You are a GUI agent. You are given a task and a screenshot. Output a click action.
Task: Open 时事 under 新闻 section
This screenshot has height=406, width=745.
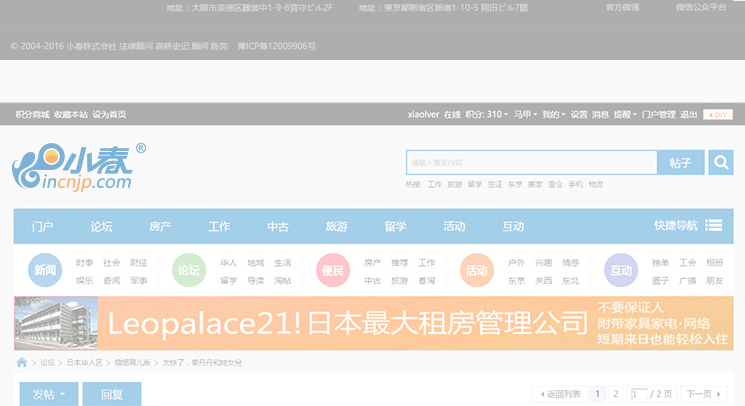coord(85,263)
